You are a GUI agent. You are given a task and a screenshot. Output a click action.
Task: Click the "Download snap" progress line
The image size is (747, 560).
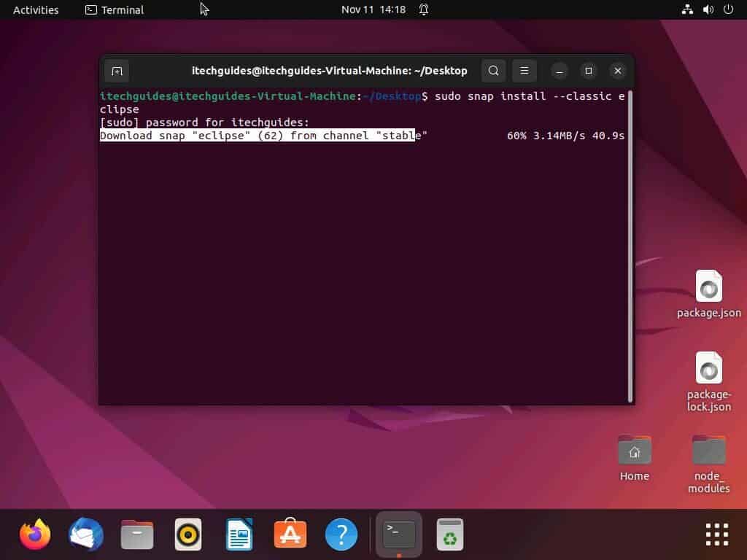pyautogui.click(x=263, y=136)
